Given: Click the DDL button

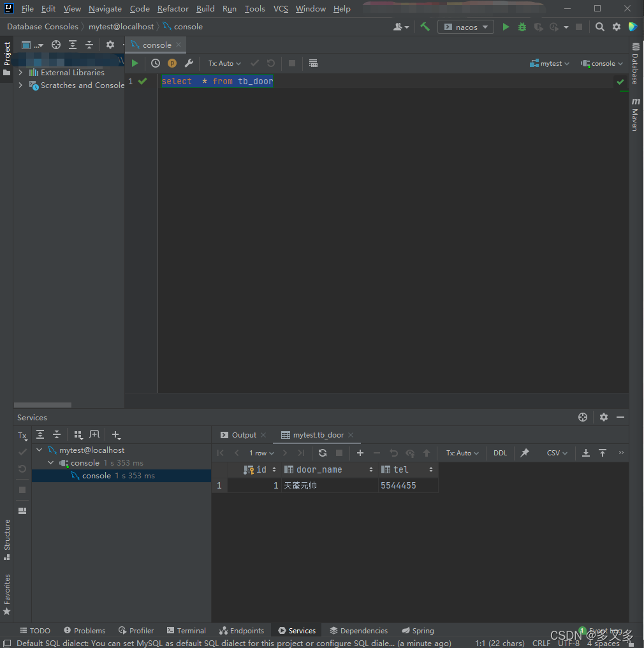Looking at the screenshot, I should point(500,453).
